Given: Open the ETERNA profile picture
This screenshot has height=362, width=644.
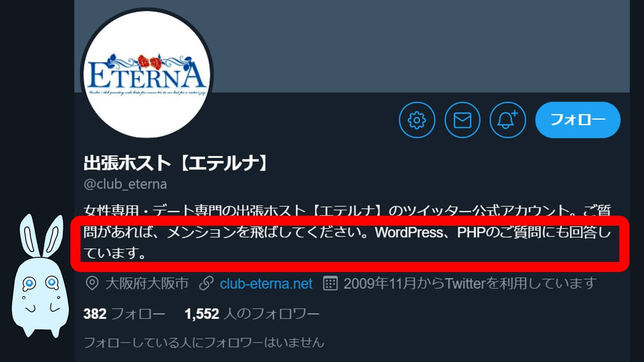Looking at the screenshot, I should coord(146,74).
